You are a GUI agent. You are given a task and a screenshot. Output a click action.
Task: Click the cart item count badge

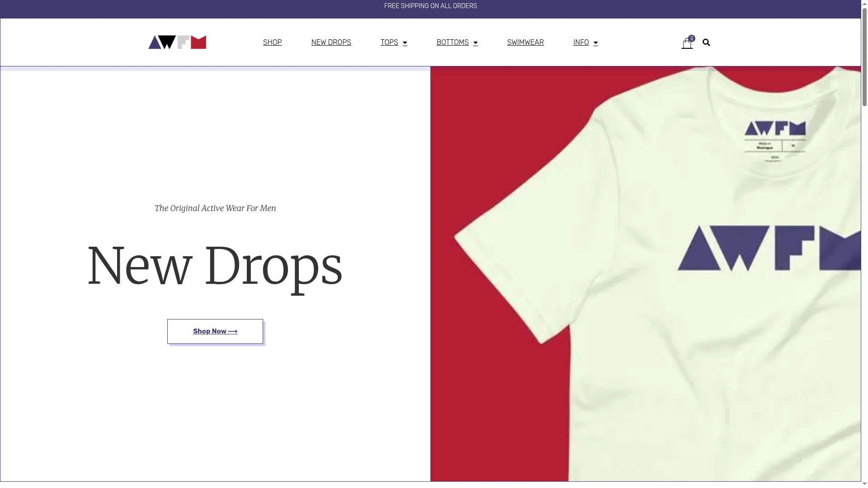[692, 38]
